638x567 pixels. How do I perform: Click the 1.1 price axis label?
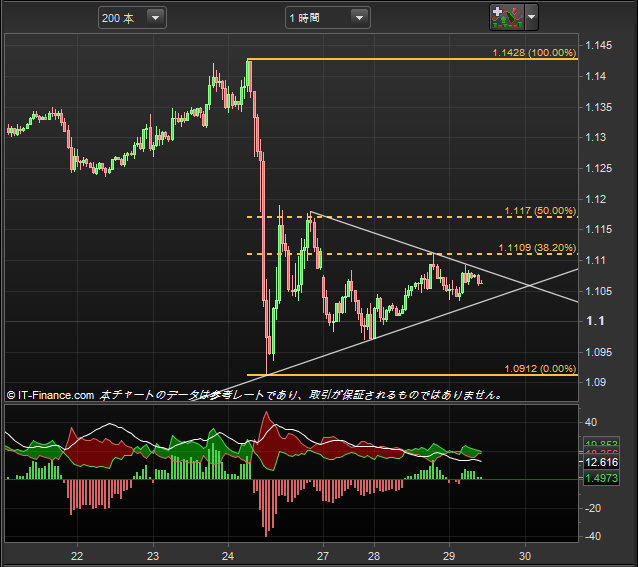click(595, 321)
